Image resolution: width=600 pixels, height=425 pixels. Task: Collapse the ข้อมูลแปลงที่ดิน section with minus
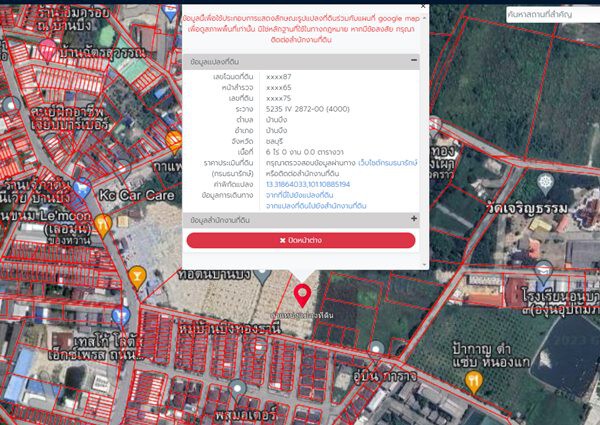[414, 60]
